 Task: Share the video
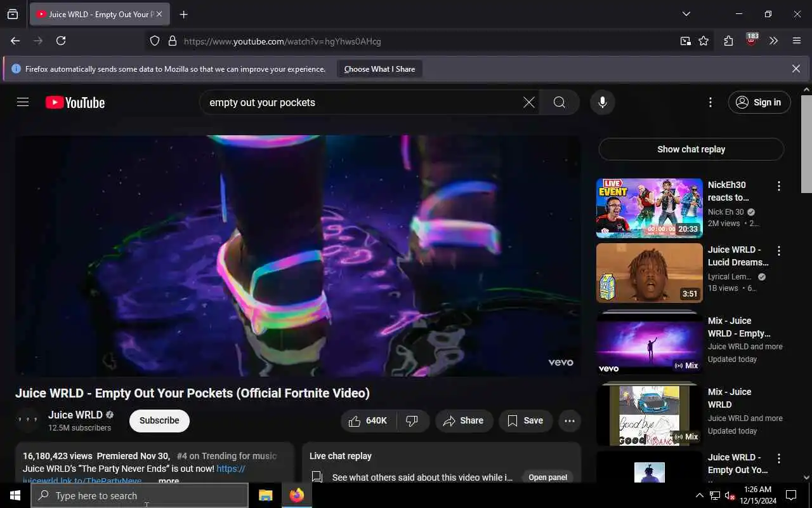[464, 420]
